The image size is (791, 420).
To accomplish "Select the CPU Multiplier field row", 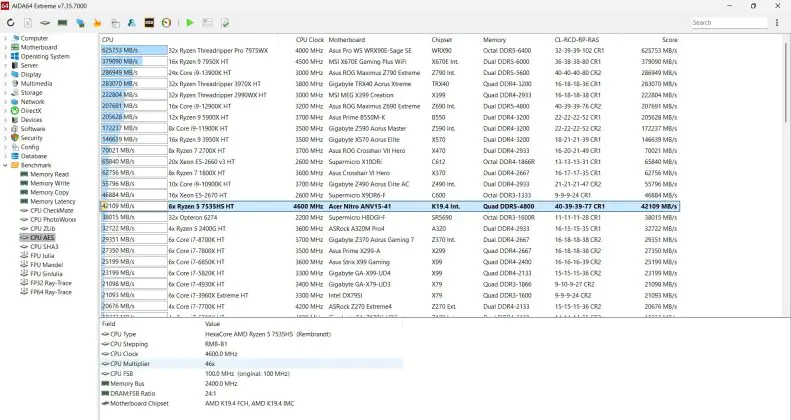I will (x=252, y=364).
